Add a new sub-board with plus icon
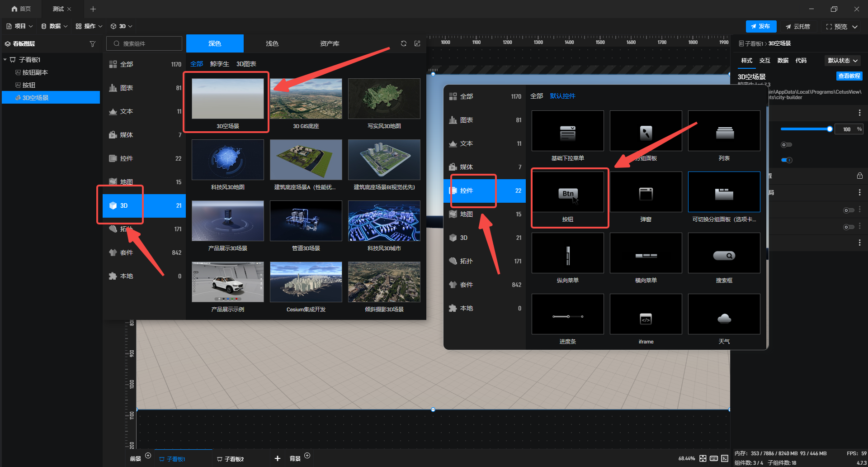Screen dimensions: 868x467 tap(277, 458)
